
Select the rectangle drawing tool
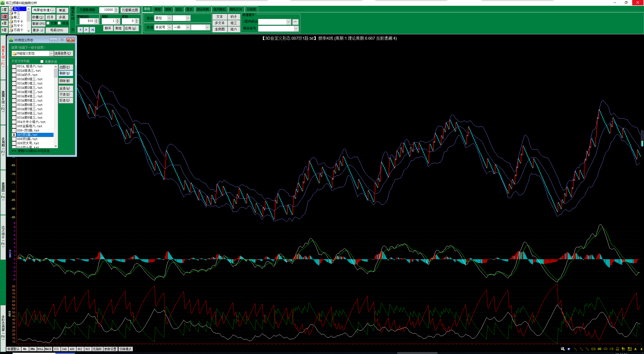(593, 349)
